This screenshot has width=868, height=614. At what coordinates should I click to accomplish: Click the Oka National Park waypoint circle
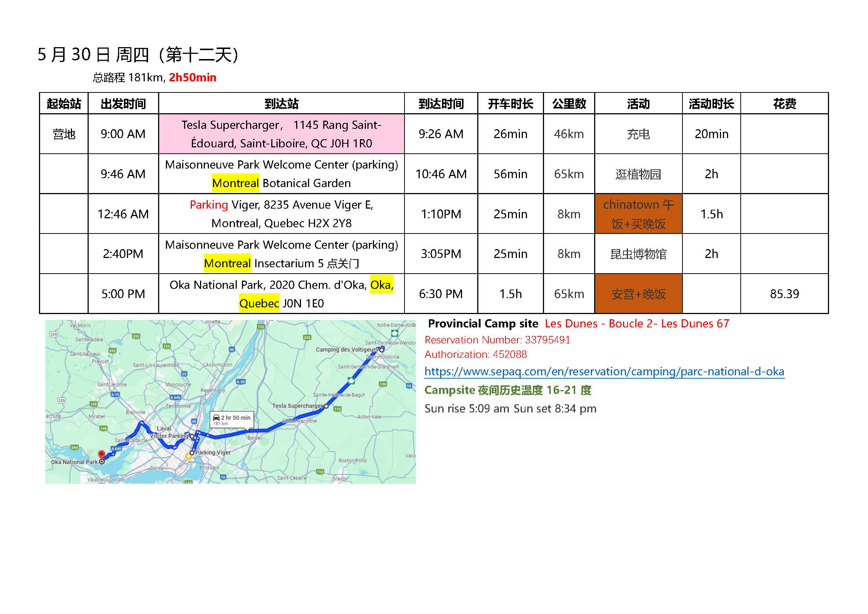click(x=102, y=462)
